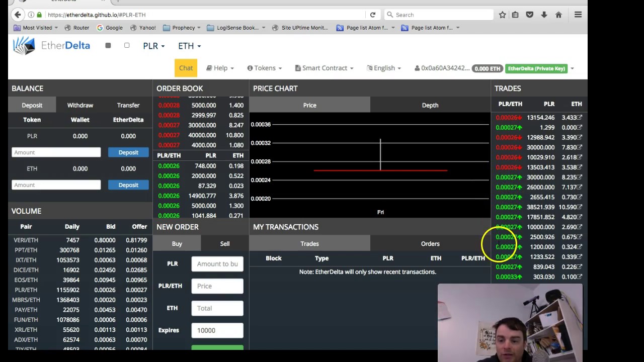Open the yellow Chat button
Viewport: 644px width, 362px height.
pos(186,68)
